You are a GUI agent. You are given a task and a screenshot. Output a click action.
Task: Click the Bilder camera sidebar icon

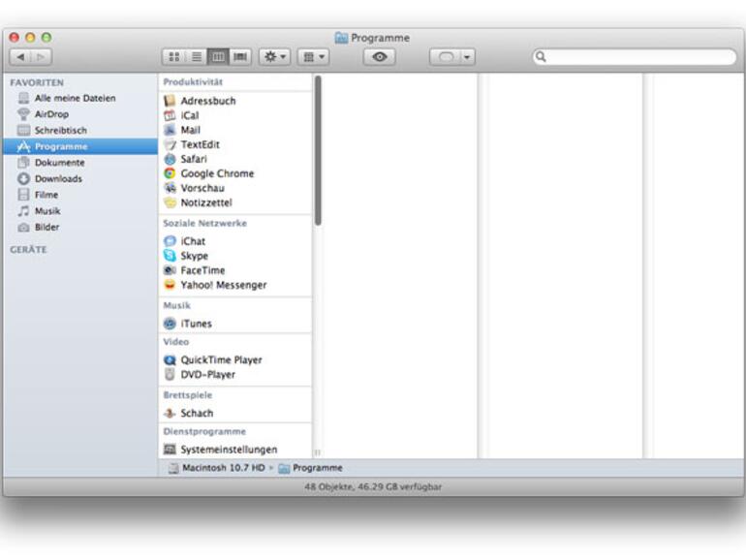click(23, 228)
